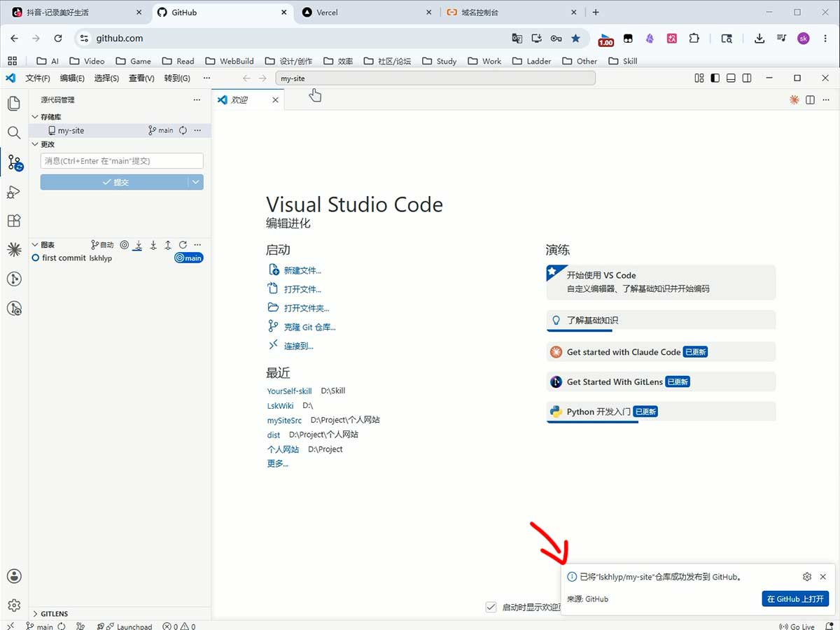
Task: Open Claude Code from the activity bar
Action: (14, 249)
